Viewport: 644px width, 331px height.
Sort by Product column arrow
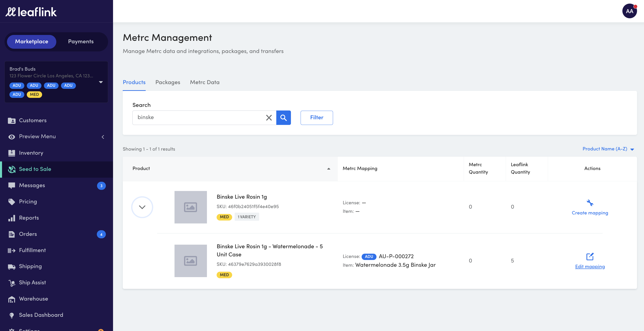click(x=329, y=169)
